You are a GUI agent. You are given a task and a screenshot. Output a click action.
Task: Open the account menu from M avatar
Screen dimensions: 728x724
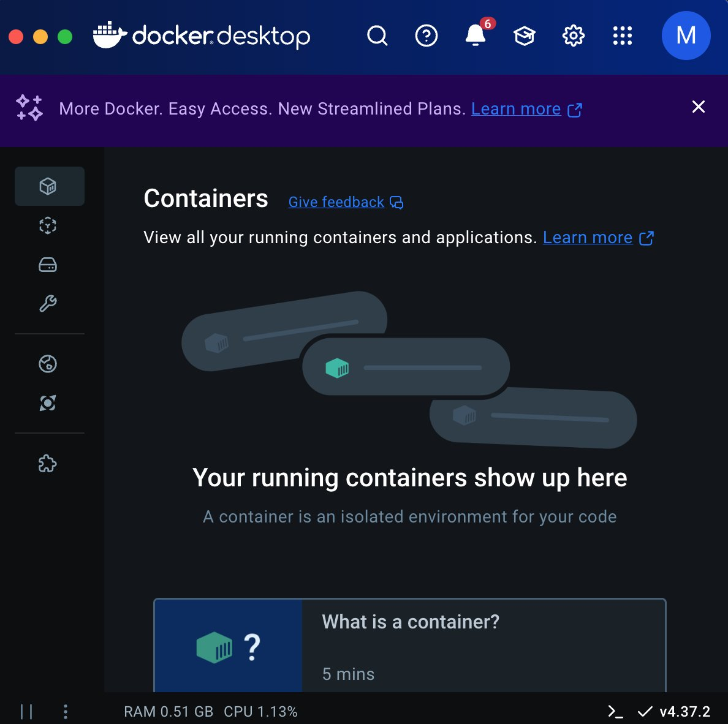686,36
